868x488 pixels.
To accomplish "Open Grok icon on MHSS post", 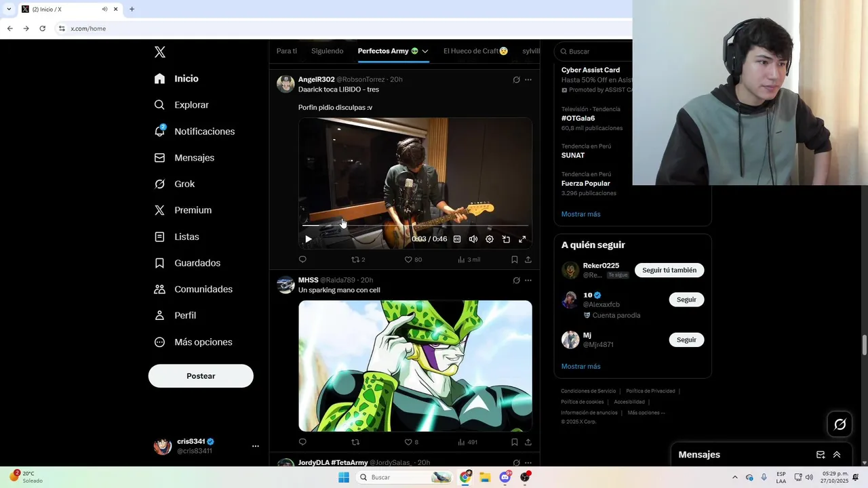I will 516,280.
